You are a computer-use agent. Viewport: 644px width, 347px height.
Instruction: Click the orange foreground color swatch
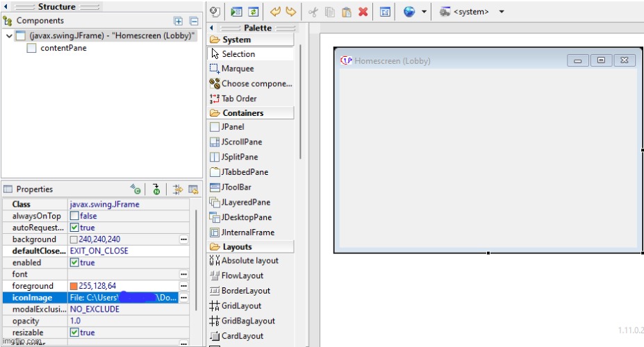(74, 287)
